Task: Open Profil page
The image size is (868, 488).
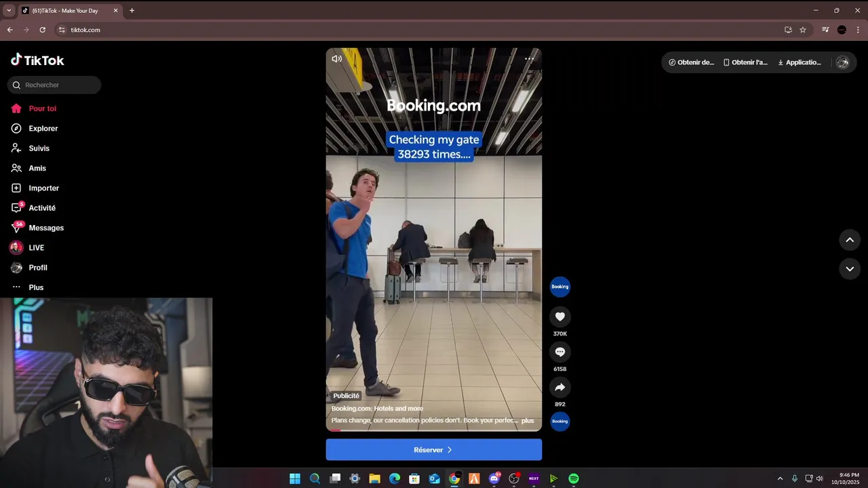Action: 30,268
